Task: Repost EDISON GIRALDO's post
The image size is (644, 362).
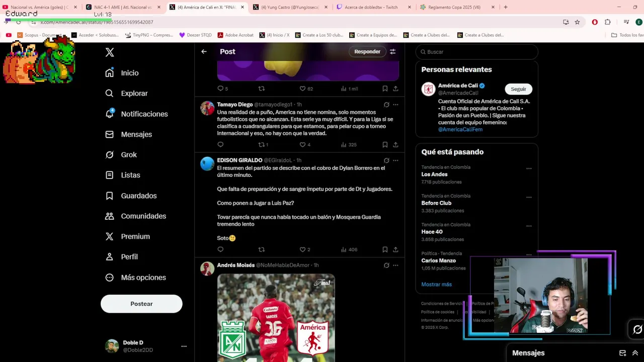Action: click(262, 249)
